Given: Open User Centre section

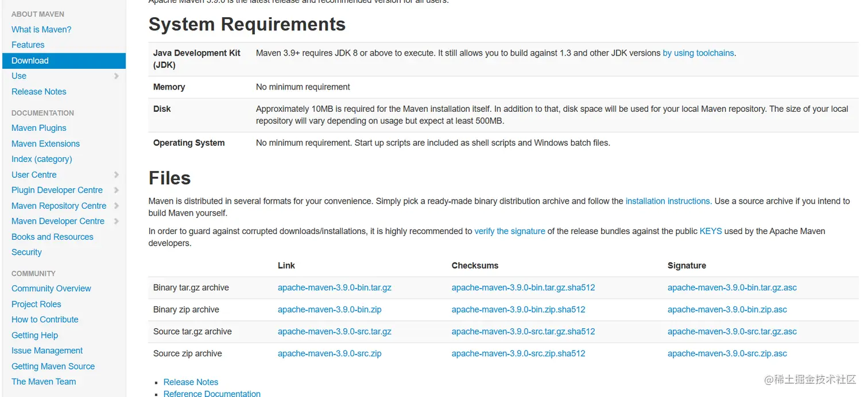Looking at the screenshot, I should [x=34, y=174].
